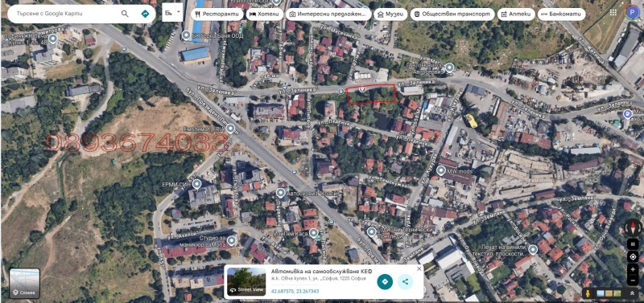This screenshot has height=303, width=644.
Task: Select the Обществен транспорт chip
Action: point(452,14)
